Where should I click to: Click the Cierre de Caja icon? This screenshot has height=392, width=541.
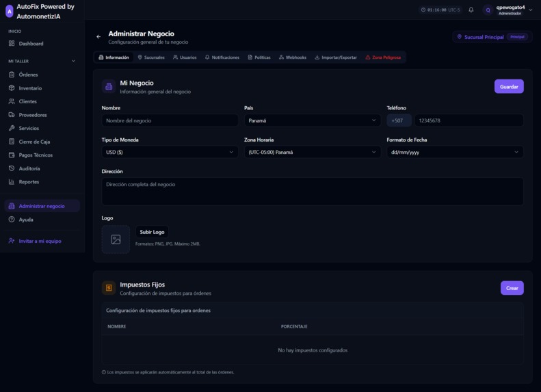[12, 142]
